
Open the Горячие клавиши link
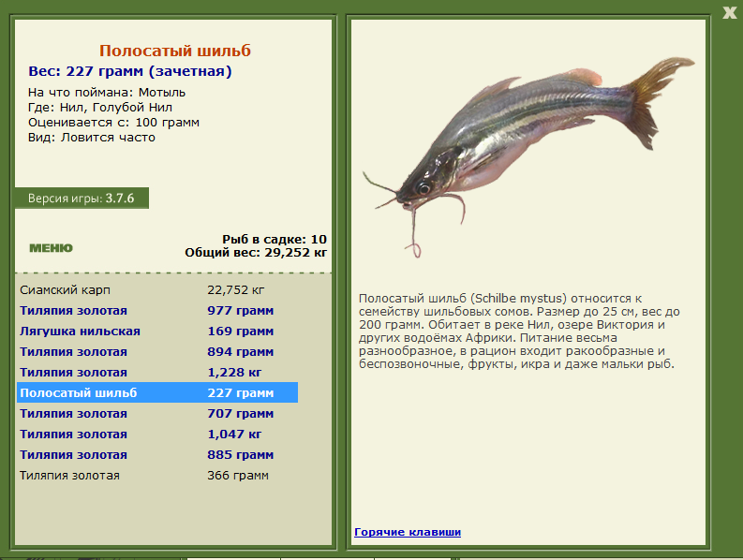408,532
